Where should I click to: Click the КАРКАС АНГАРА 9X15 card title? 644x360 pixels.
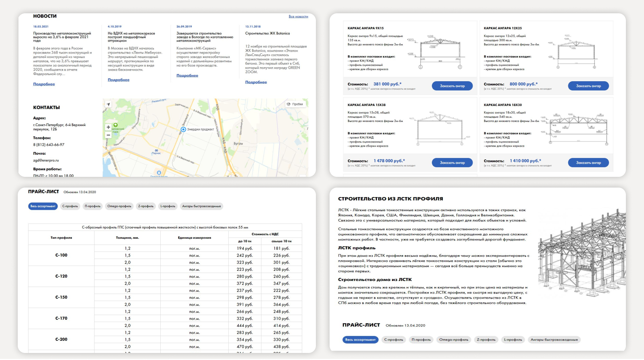point(365,28)
